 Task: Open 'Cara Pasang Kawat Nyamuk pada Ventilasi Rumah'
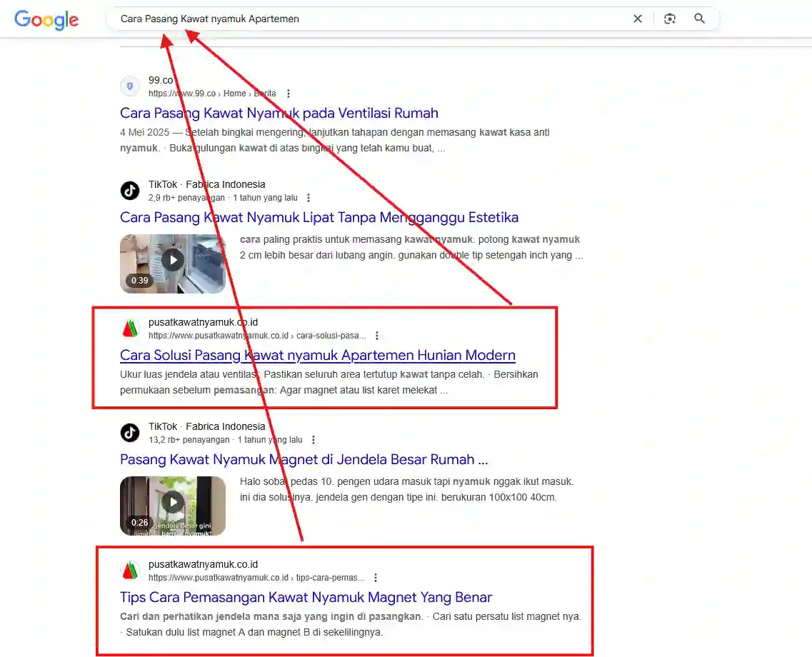(279, 113)
